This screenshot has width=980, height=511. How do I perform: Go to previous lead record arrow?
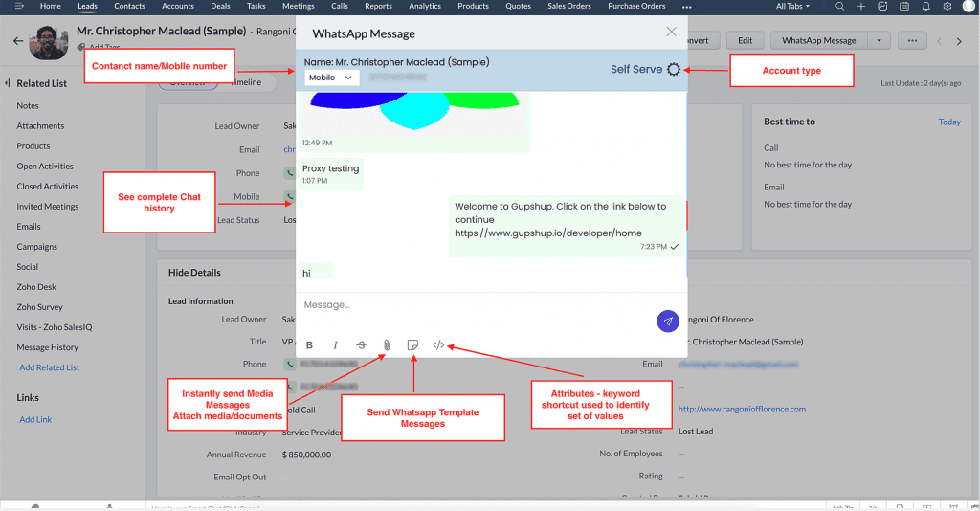(x=939, y=41)
